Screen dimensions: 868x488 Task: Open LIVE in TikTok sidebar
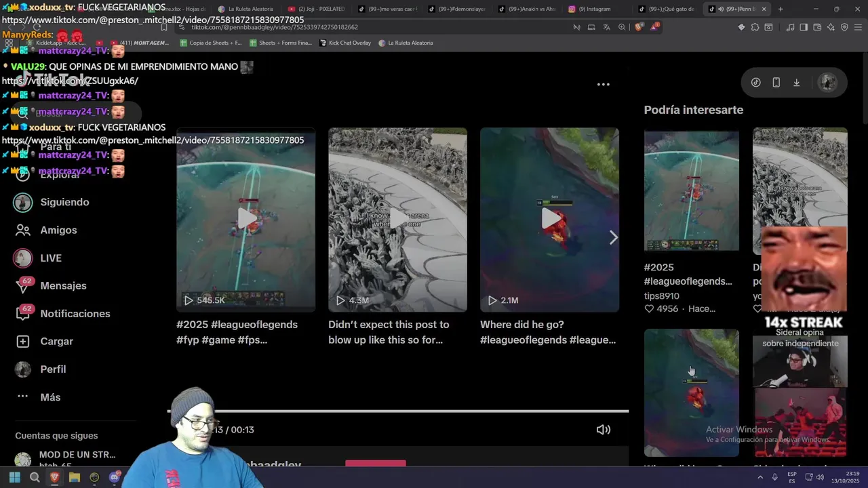coord(38,258)
